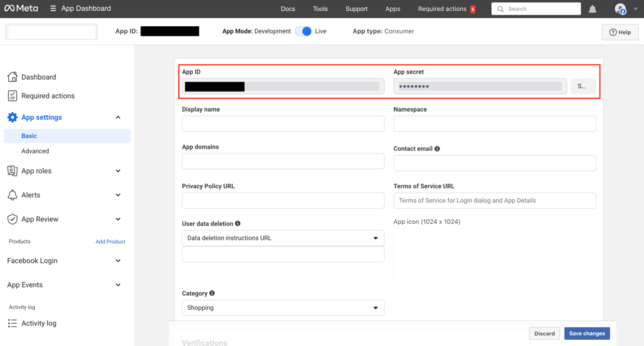644x346 pixels.
Task: Click the Discard button
Action: (544, 334)
